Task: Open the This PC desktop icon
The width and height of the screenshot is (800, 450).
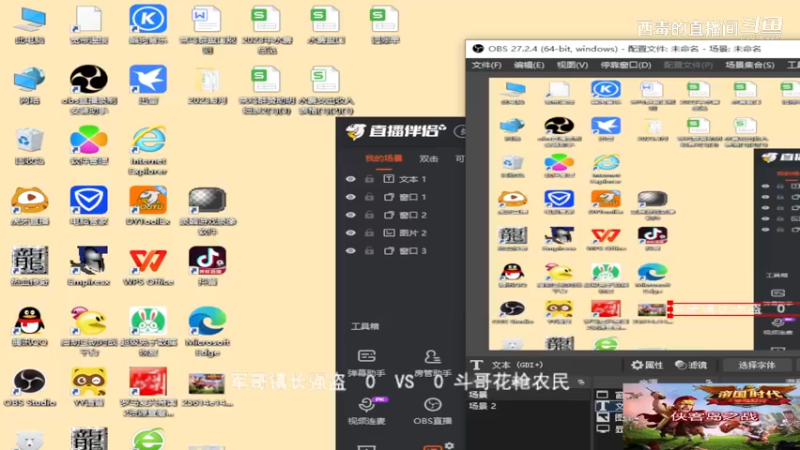Action: point(30,24)
